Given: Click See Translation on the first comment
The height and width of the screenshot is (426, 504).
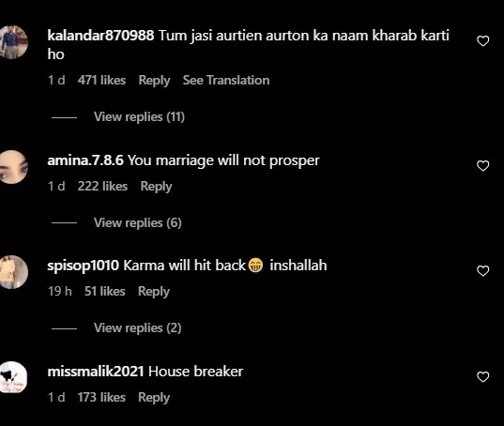Looking at the screenshot, I should coord(226,81).
